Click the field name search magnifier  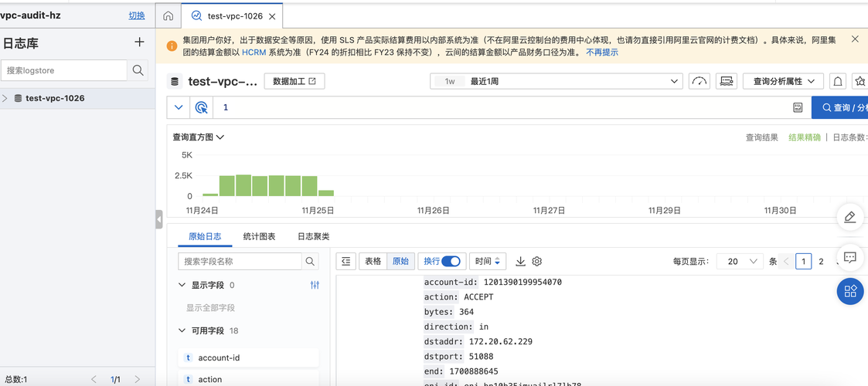(x=310, y=261)
